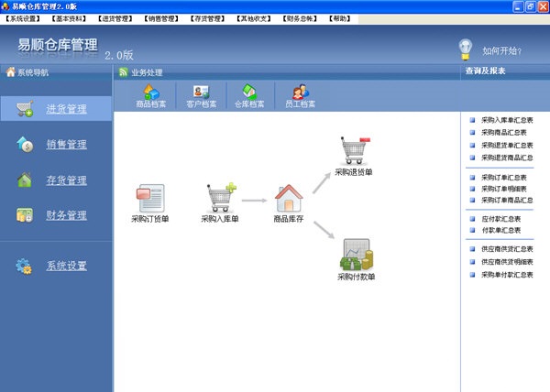Open the 【进货管理】 menu
The image size is (550, 392).
[115, 18]
